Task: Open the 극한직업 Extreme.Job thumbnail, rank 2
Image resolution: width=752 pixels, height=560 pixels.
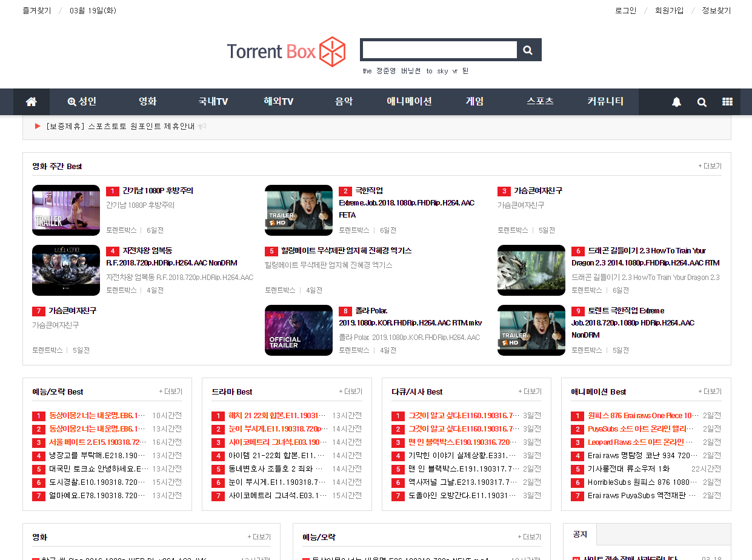Action: [299, 210]
